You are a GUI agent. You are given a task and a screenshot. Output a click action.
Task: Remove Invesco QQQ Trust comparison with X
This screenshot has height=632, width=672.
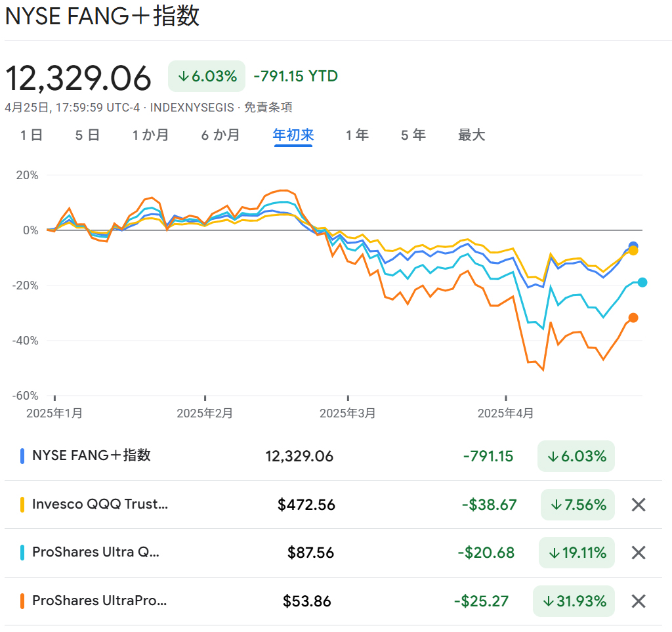point(638,505)
